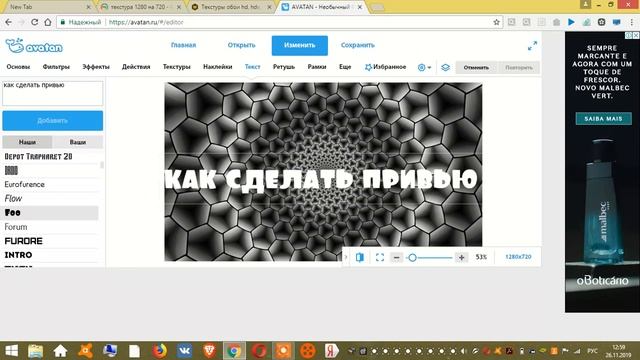Select the Изменить tab
This screenshot has width=640, height=360.
tap(300, 45)
